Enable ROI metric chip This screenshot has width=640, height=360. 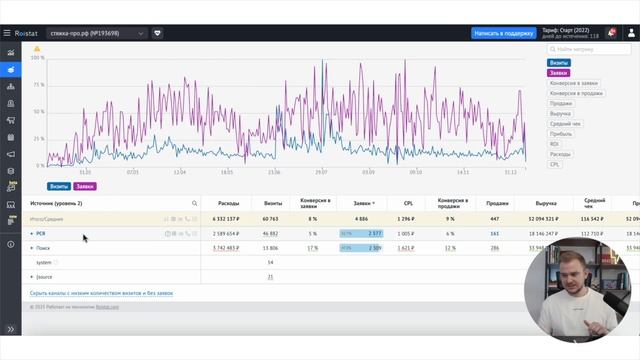pyautogui.click(x=554, y=144)
